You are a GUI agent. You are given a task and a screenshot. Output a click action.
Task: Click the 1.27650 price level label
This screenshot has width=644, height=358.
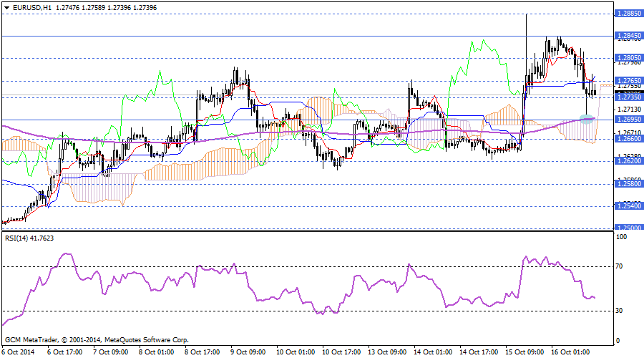[628, 80]
